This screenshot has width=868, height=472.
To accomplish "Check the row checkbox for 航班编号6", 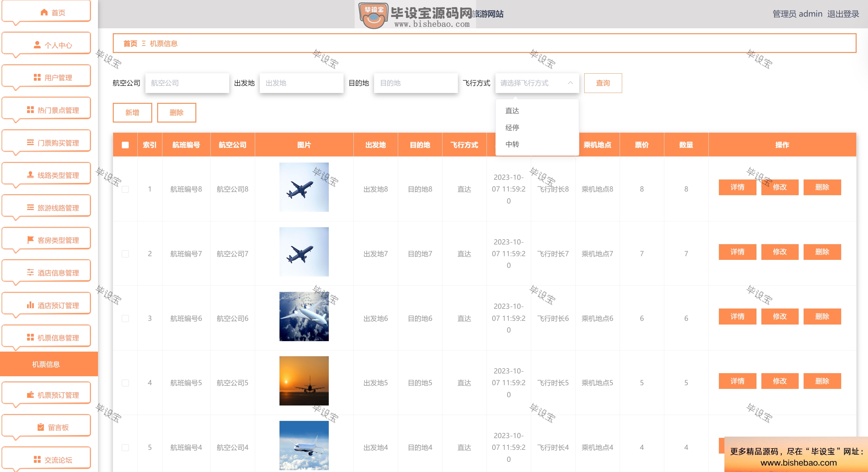I will point(125,318).
